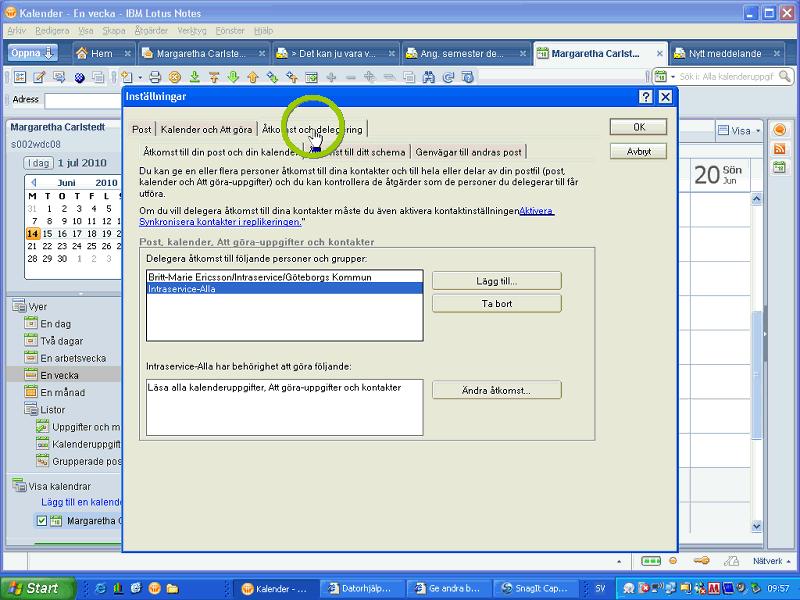Click the green battery-like status bar icon
800x600 pixels.
(651, 561)
